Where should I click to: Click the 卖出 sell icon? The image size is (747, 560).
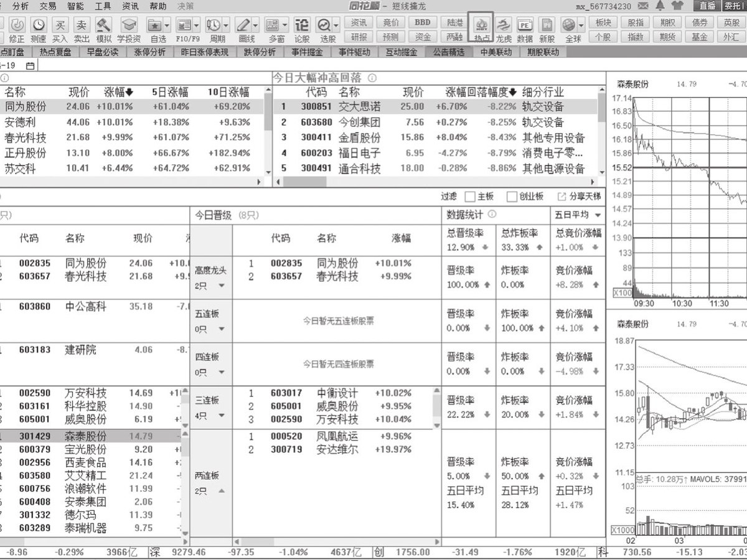82,26
